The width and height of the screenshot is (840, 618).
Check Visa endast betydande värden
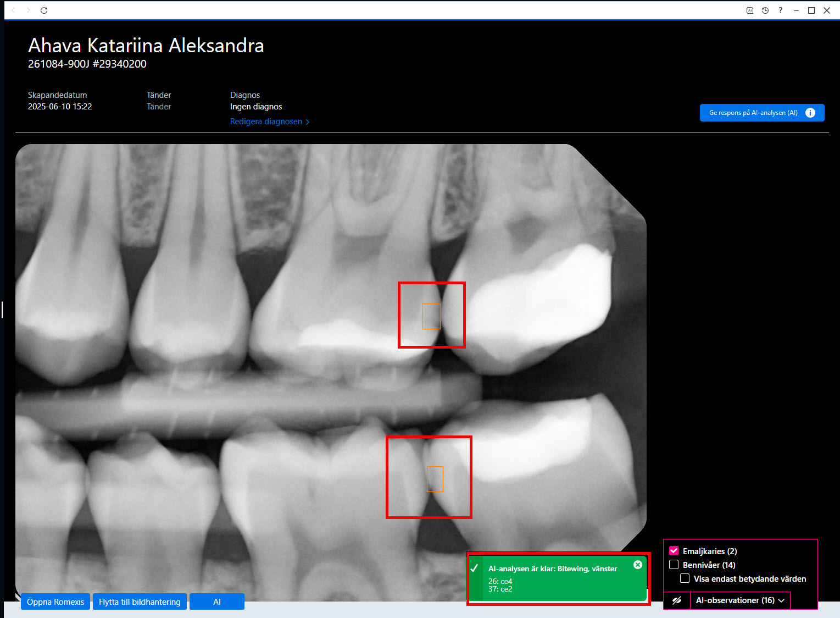685,578
